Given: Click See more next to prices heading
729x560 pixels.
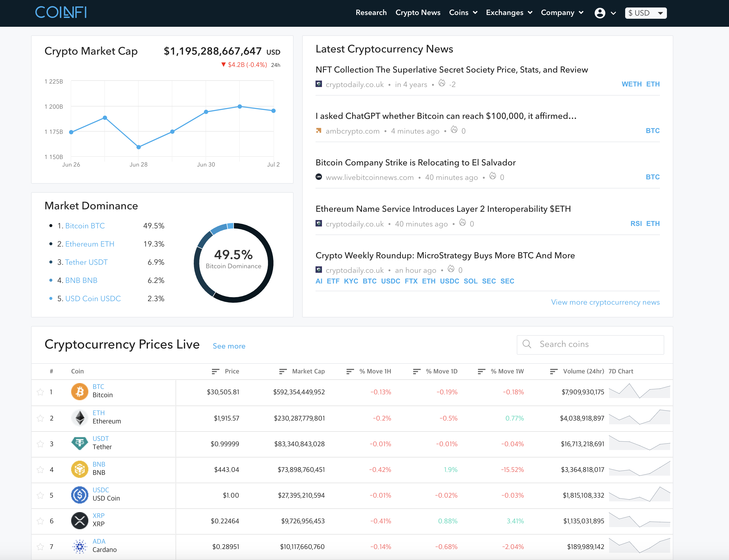Looking at the screenshot, I should click(x=229, y=346).
